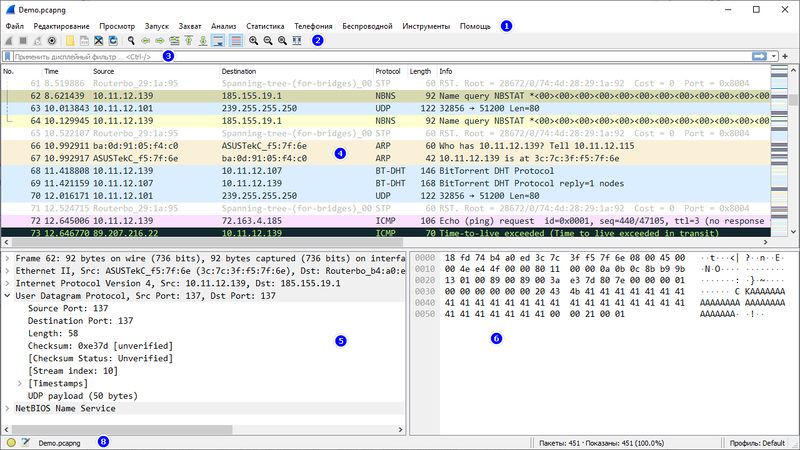800x450 pixels.
Task: Open the display filter history dropdown
Action: (x=774, y=56)
